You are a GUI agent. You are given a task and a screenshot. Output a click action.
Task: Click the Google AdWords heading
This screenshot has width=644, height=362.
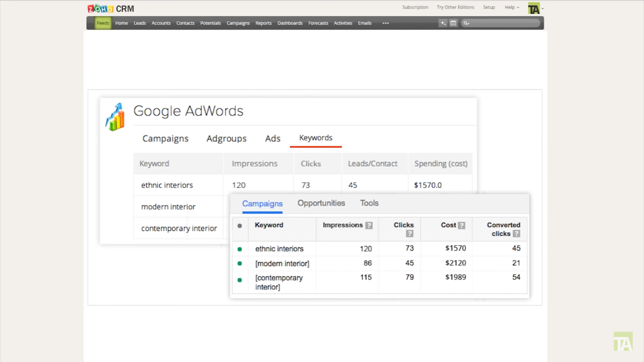[189, 111]
